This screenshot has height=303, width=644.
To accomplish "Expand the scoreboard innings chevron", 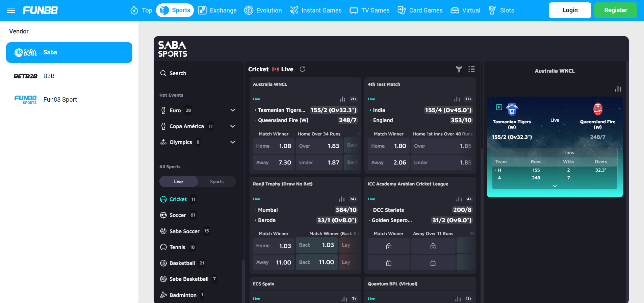I will tap(555, 186).
